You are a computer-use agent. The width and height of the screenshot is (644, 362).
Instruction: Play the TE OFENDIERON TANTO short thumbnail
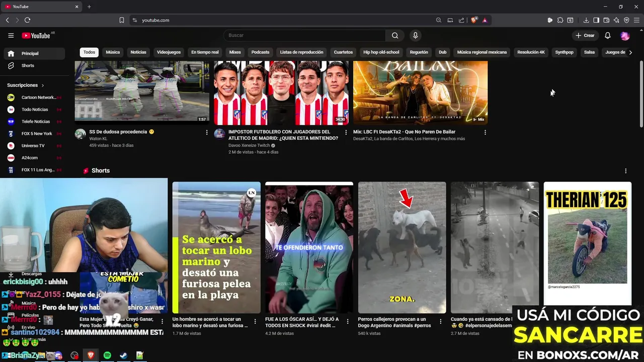309,247
